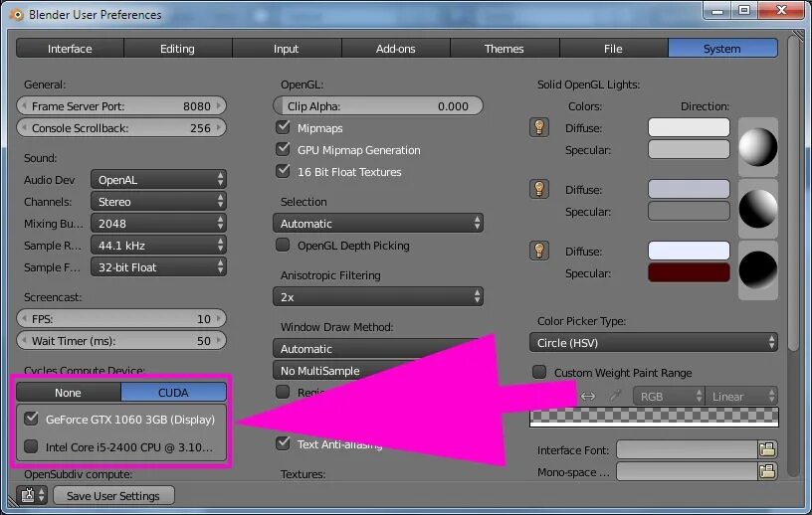The width and height of the screenshot is (812, 515).
Task: Click second light direction sphere
Action: (757, 209)
